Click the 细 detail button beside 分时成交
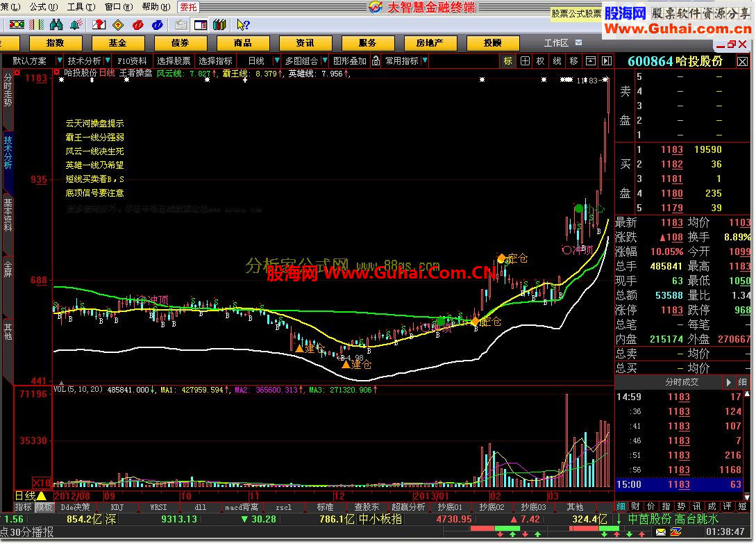This screenshot has height=544, width=756. click(x=743, y=382)
